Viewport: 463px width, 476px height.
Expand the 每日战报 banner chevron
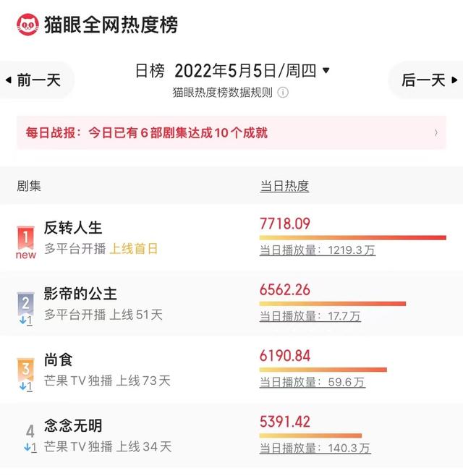pos(436,132)
